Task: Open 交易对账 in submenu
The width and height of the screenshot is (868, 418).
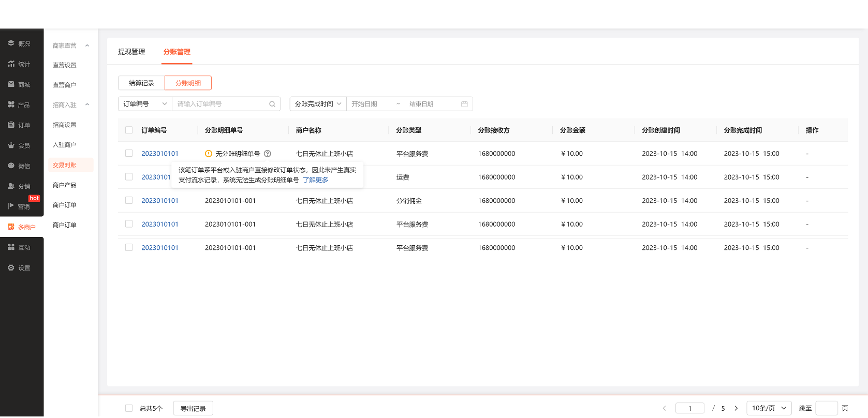Action: [x=70, y=165]
